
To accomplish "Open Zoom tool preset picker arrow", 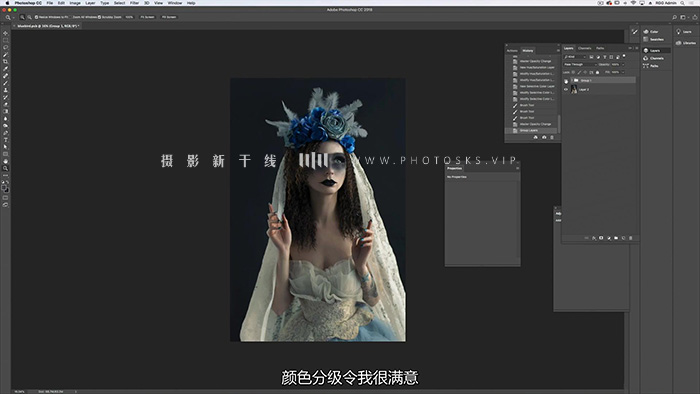I will (x=13, y=17).
